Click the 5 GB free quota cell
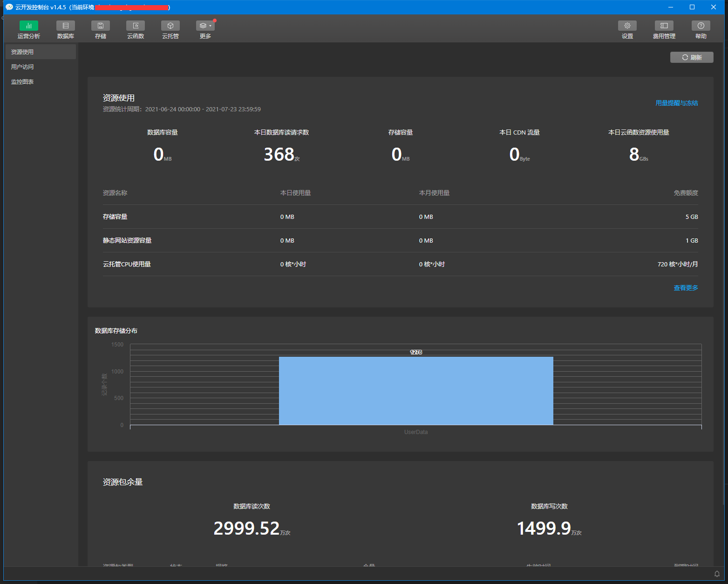Screen dimensions: 728x584 pyautogui.click(x=692, y=217)
